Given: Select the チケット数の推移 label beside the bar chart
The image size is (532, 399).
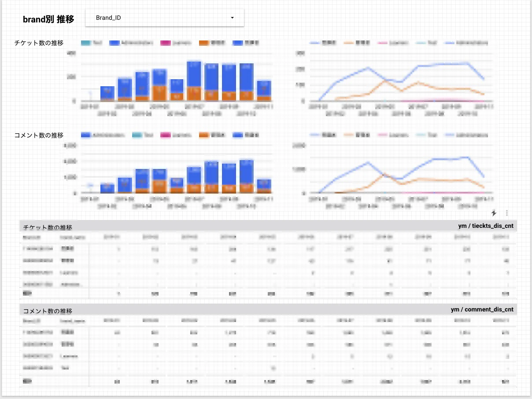Looking at the screenshot, I should pyautogui.click(x=39, y=43).
